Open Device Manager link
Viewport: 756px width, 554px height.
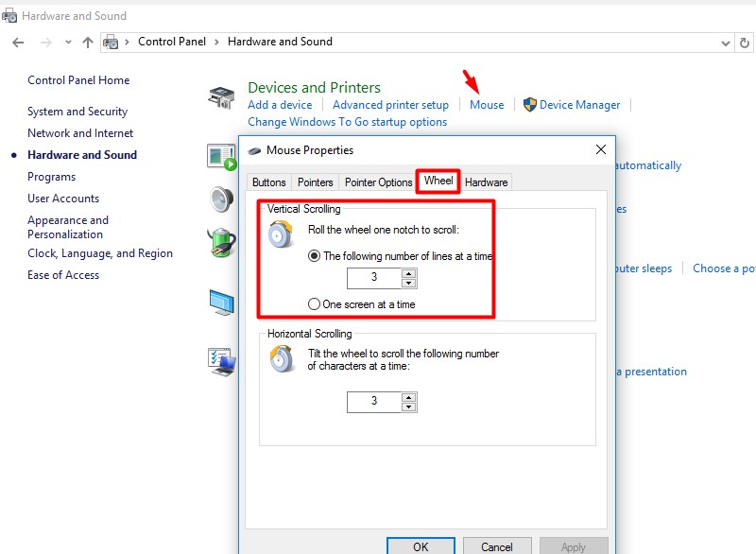point(579,105)
